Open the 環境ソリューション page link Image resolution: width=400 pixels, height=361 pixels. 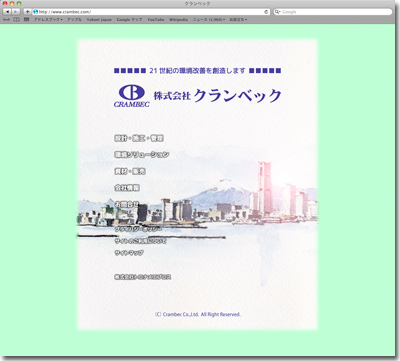[142, 154]
